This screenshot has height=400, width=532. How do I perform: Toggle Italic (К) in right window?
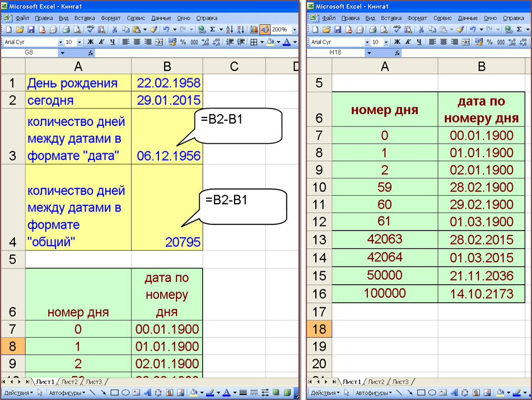click(408, 42)
